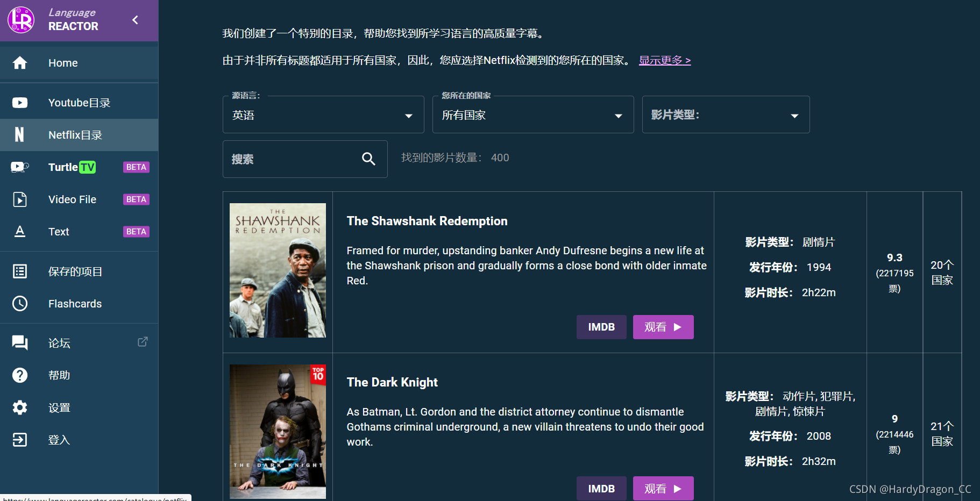Click the Turtle TV video icon

(x=20, y=167)
